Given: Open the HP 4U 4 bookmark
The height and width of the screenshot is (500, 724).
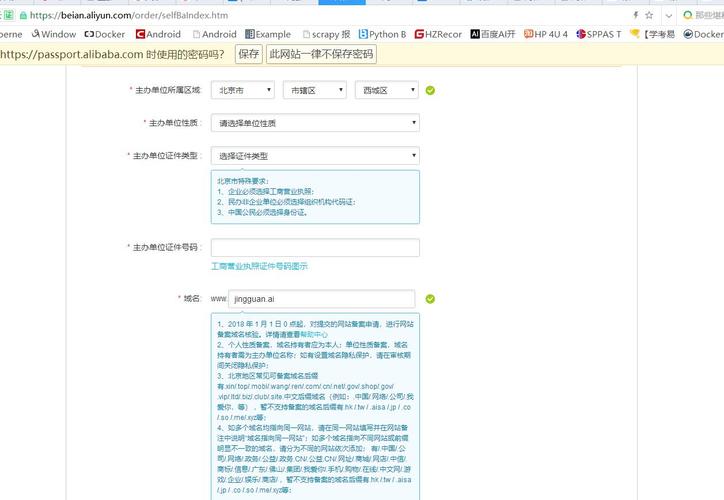Looking at the screenshot, I should point(546,34).
